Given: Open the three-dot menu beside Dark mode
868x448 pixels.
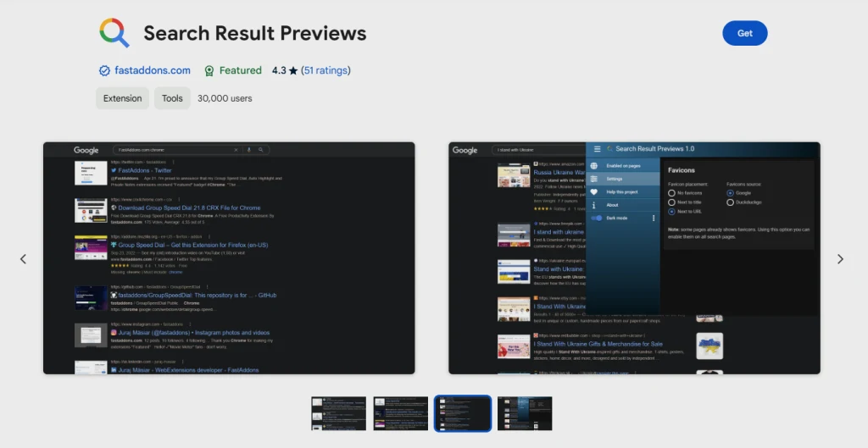Looking at the screenshot, I should [653, 218].
